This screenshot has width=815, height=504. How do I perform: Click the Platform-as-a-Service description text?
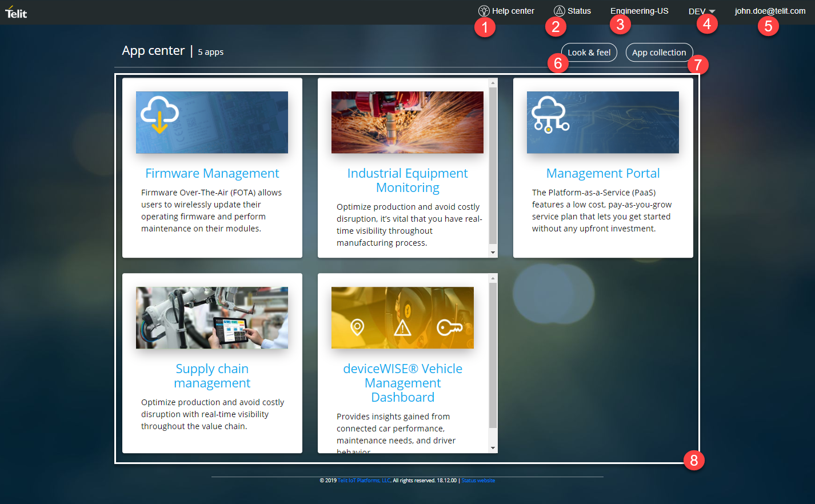[602, 210]
